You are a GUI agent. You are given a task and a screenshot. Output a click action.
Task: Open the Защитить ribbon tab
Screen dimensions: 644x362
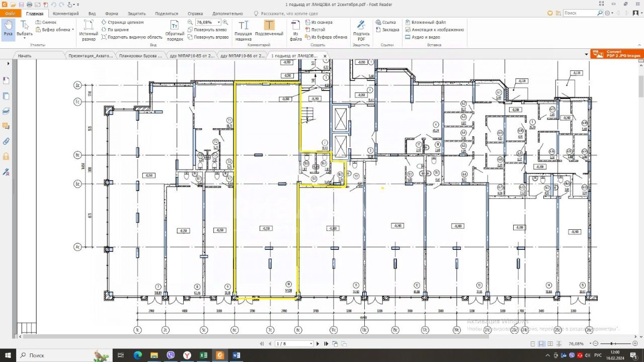136,14
